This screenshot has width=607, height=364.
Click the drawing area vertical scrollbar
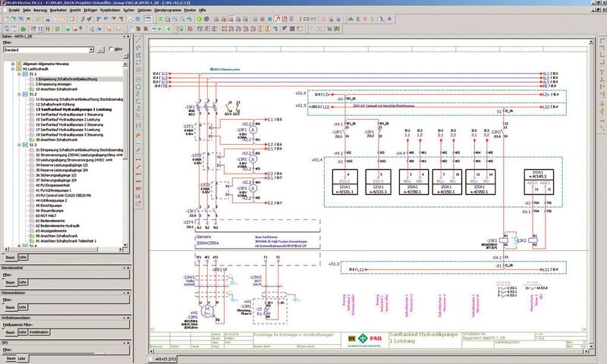(591, 193)
